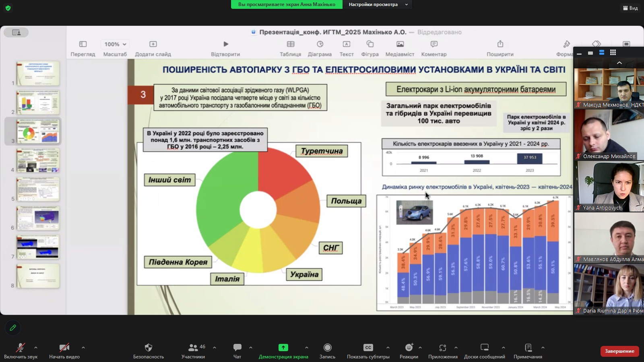This screenshot has height=362, width=644.
Task: Expand Настройки просмотра dropdown
Action: [x=377, y=4]
